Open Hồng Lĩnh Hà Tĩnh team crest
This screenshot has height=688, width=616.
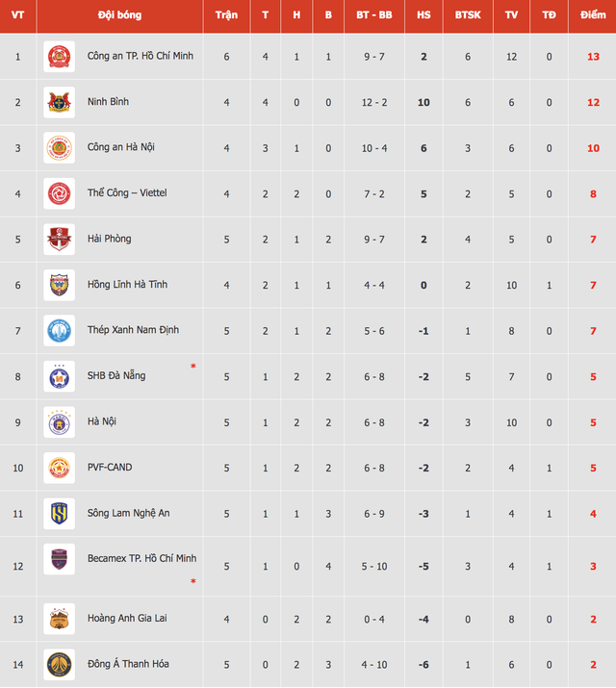point(59,285)
